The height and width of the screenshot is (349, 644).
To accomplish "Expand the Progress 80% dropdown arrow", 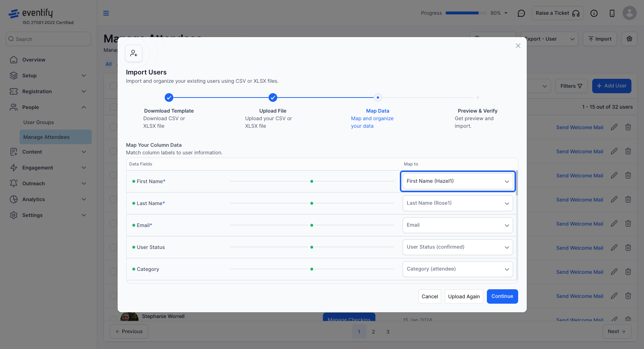I will (x=506, y=13).
